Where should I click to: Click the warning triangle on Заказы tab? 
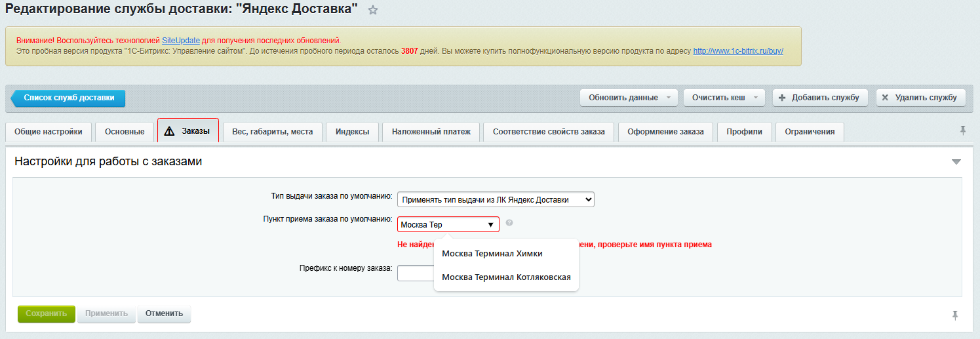pos(169,131)
